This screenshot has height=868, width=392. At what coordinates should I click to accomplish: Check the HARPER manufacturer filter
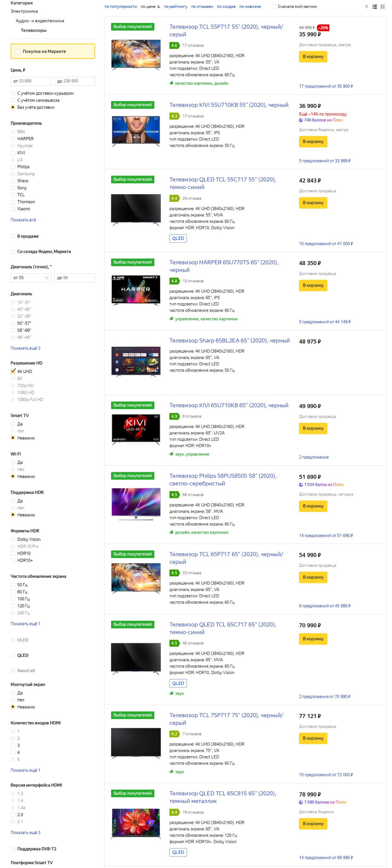pyautogui.click(x=13, y=139)
